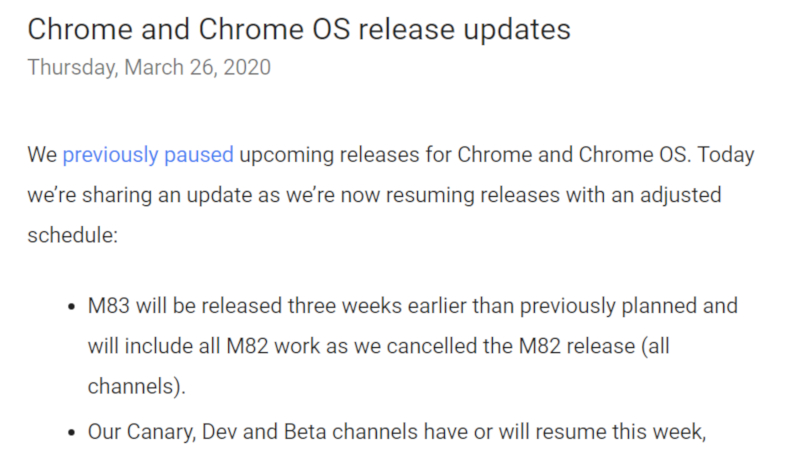
Task: Click the word "schedule:" ending the intro paragraph
Action: coord(72,233)
